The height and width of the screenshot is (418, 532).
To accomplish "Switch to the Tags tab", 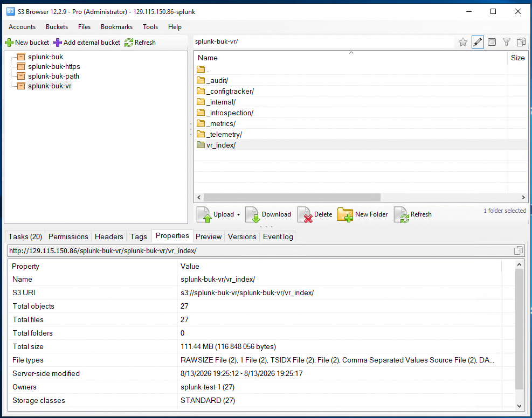I will (x=139, y=236).
